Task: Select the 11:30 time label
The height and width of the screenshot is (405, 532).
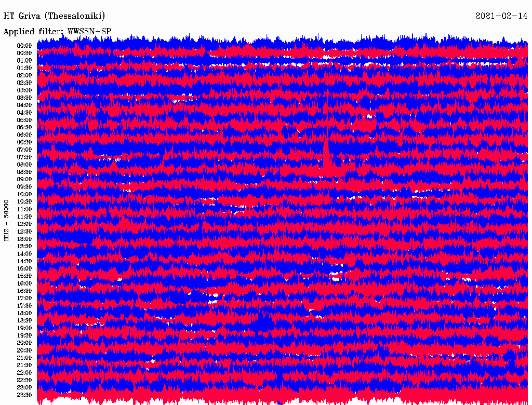Action: (x=24, y=217)
